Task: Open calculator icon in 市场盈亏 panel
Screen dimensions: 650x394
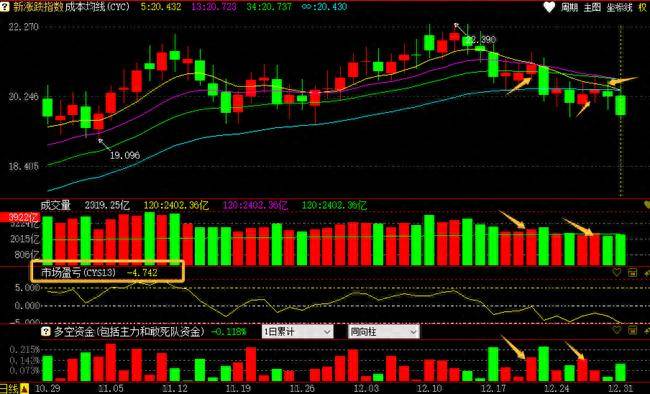Action: click(632, 272)
